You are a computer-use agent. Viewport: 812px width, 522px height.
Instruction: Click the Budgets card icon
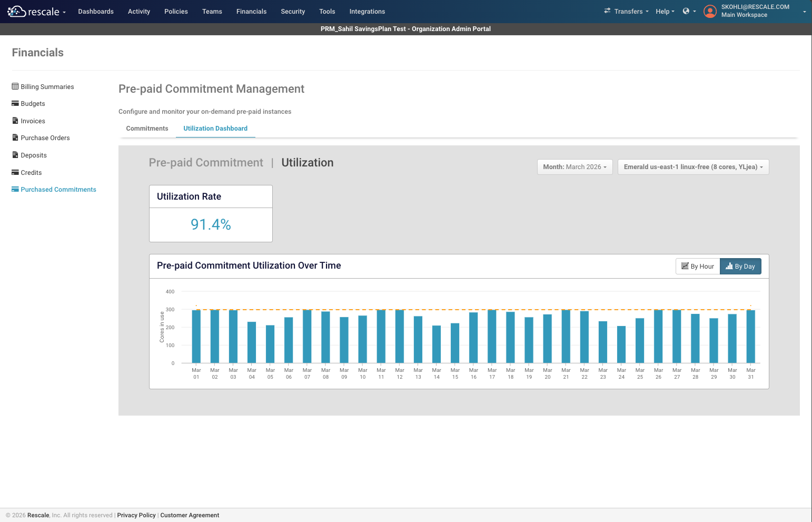tap(15, 104)
